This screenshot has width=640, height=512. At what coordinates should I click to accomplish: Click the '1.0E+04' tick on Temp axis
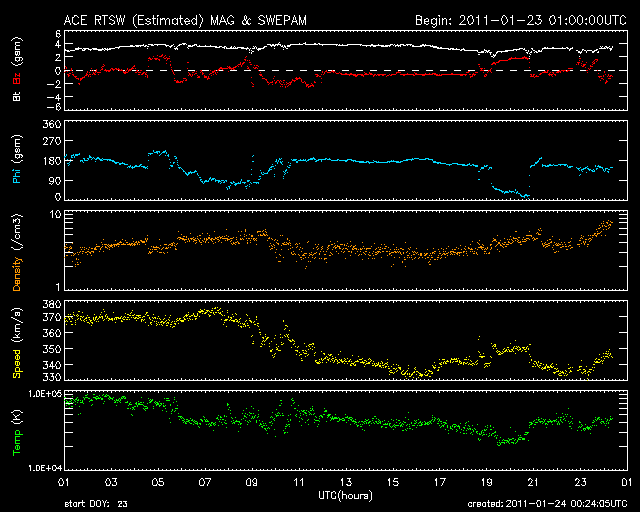tap(45, 468)
